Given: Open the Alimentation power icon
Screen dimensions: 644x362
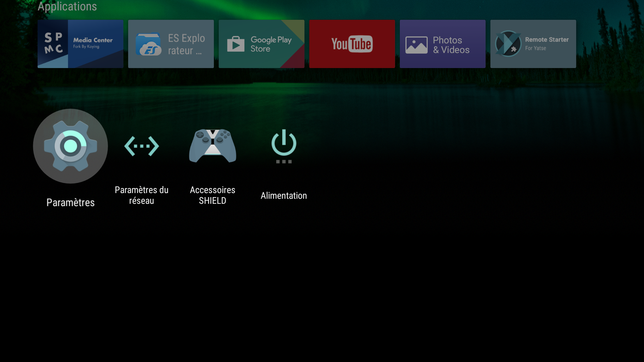Looking at the screenshot, I should (284, 146).
